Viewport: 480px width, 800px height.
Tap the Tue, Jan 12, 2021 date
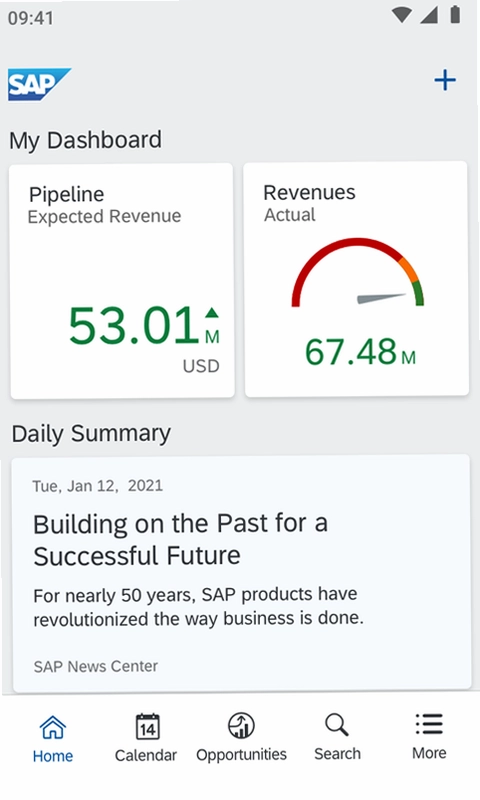(x=97, y=486)
